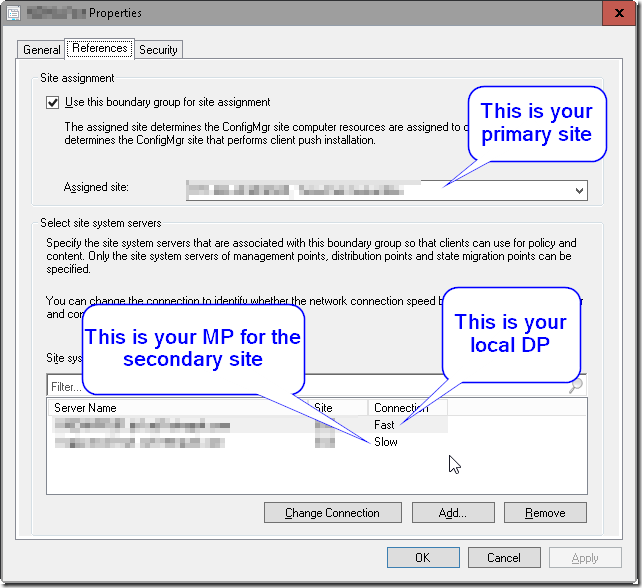Click the magnifier search icon in filter box
Viewport: 642px width, 588px height.
tap(576, 385)
